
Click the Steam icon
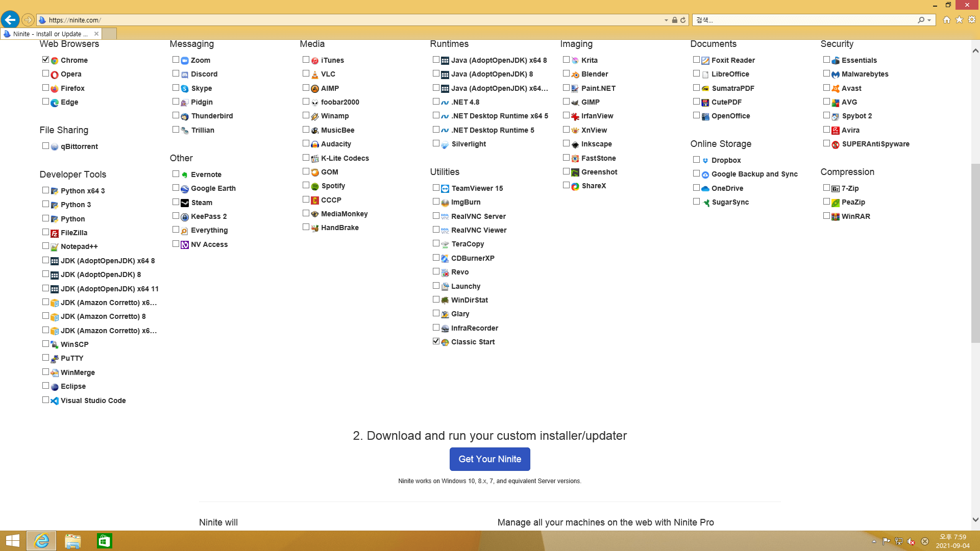tap(185, 203)
